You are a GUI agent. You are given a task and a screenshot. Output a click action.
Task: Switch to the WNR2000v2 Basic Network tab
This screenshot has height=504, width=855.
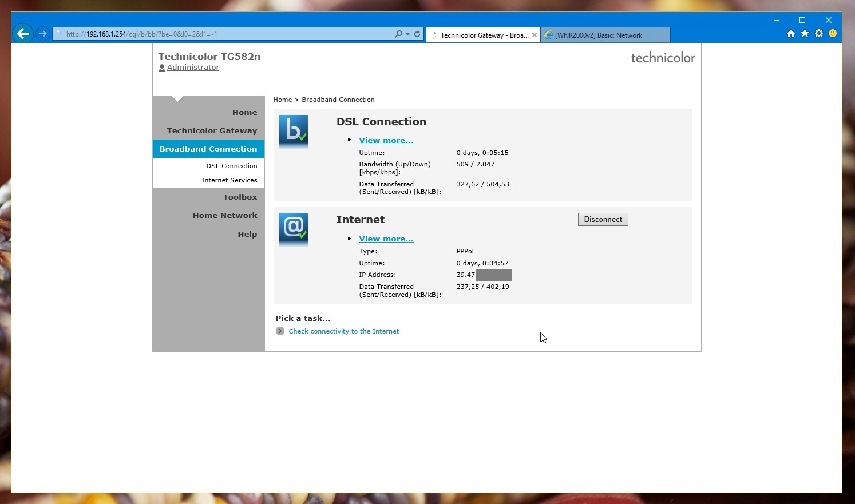[x=597, y=35]
